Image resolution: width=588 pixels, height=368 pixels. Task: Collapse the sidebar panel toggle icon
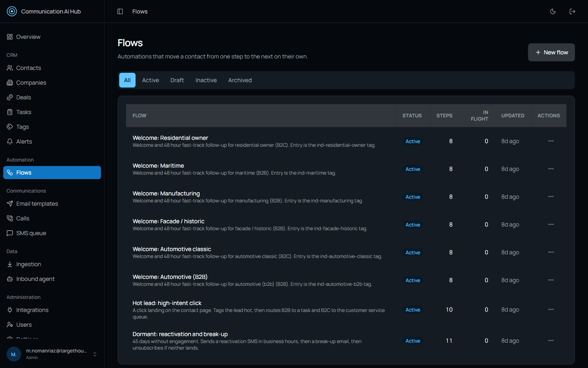120,11
